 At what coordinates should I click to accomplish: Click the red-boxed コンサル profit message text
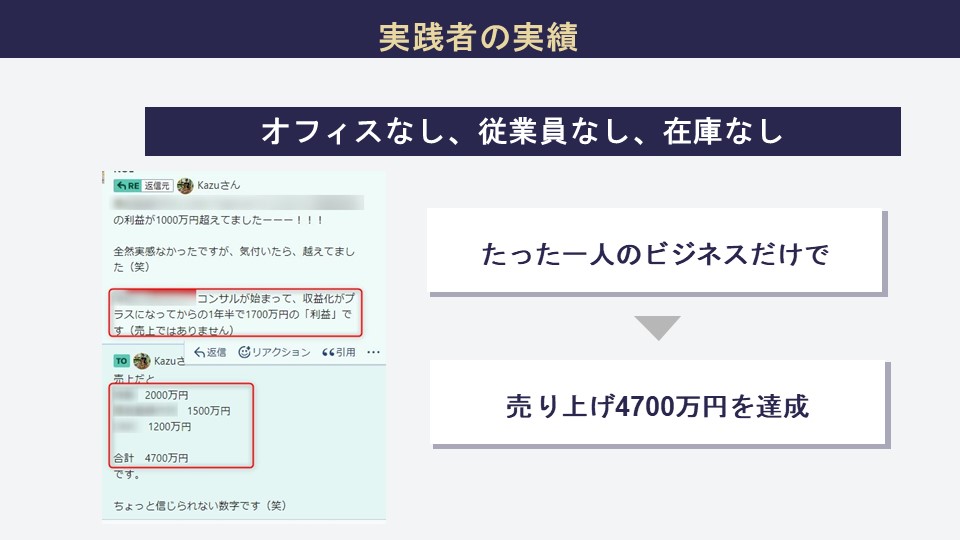tap(235, 312)
